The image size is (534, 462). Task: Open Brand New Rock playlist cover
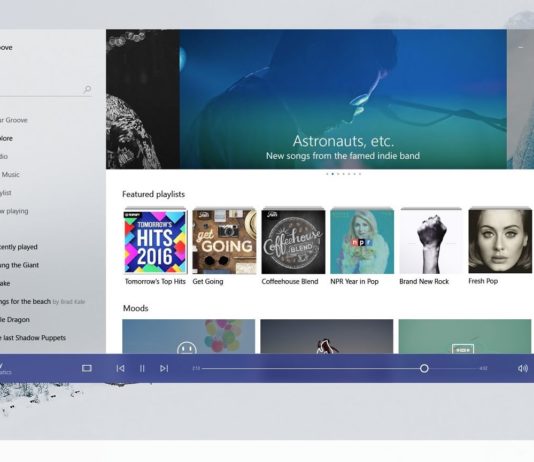pos(431,241)
